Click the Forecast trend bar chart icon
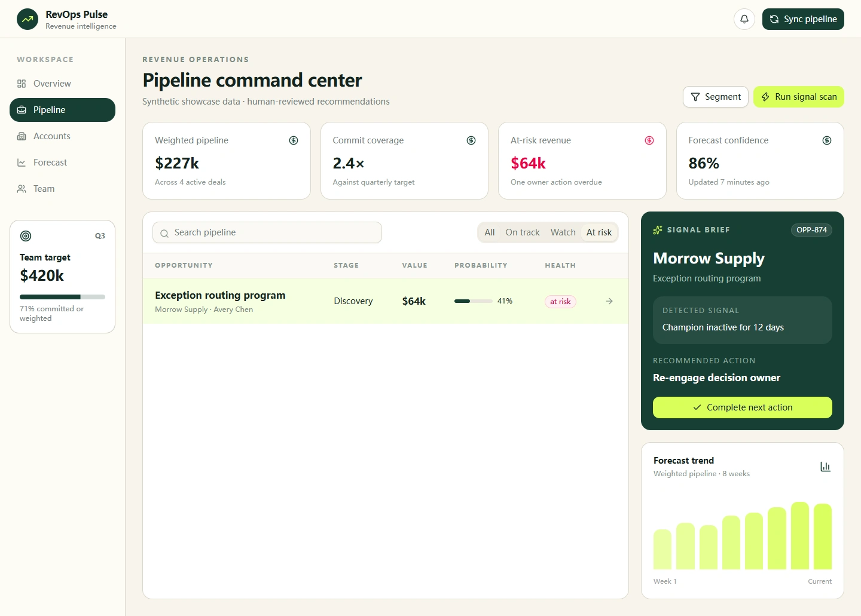861x616 pixels. 825,467
